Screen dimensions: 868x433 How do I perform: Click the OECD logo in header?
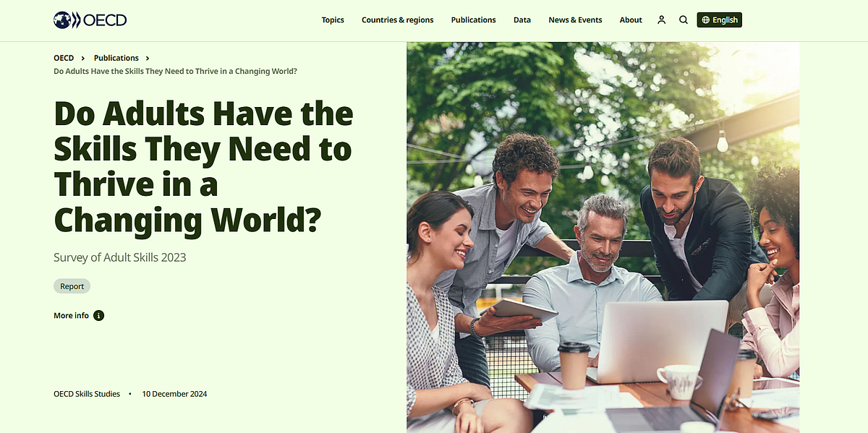(90, 20)
